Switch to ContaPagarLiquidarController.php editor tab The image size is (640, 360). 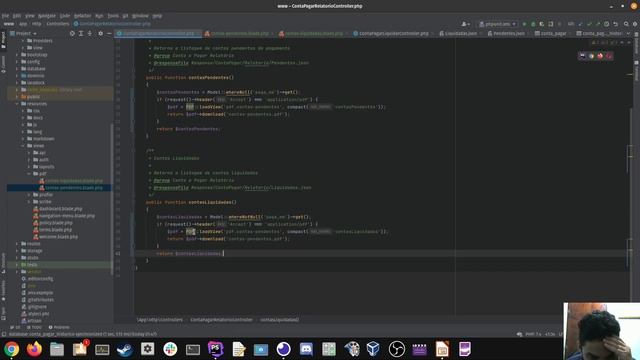[391, 33]
